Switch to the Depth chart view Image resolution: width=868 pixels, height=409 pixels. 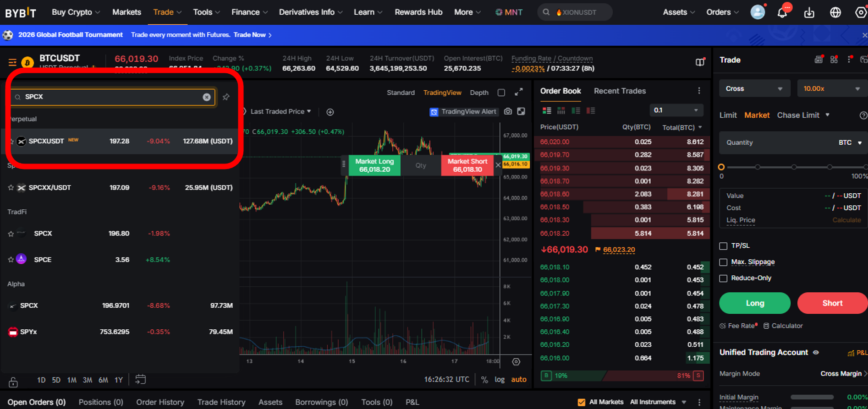479,93
